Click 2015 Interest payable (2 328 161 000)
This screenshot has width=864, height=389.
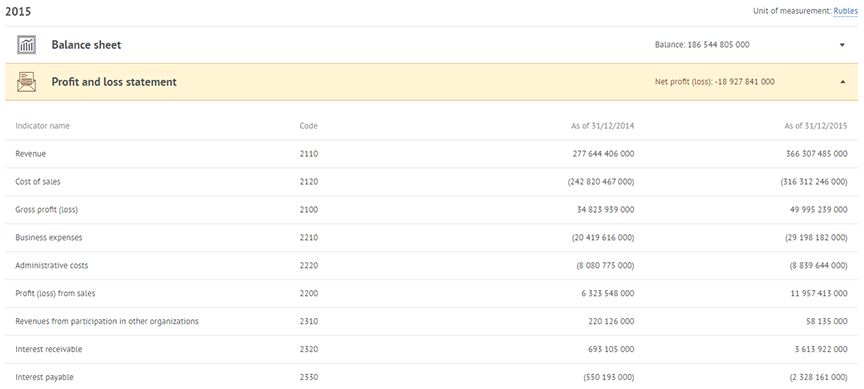pos(818,377)
